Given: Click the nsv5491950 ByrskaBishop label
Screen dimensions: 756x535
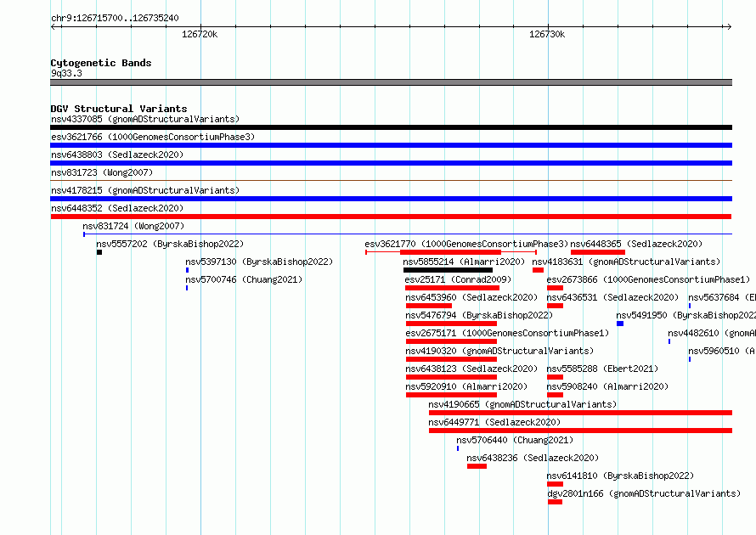Looking at the screenshot, I should 685,315.
